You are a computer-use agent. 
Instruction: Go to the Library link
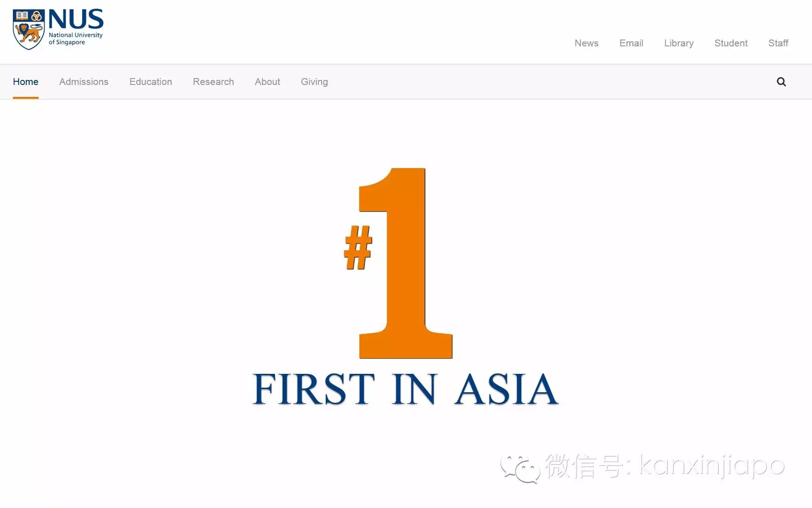coord(679,43)
